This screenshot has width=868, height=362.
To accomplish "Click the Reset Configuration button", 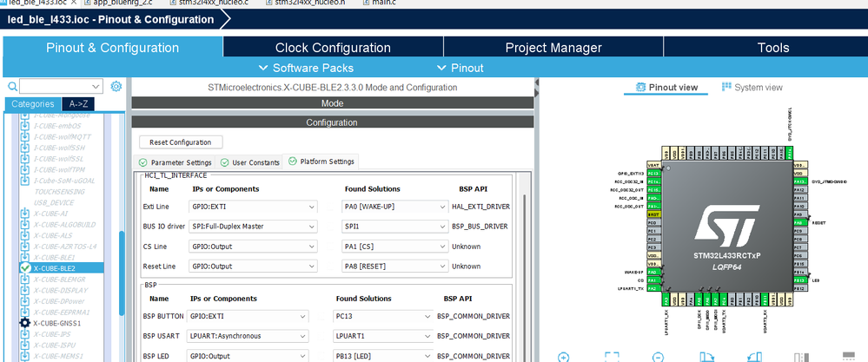I will pos(181,142).
